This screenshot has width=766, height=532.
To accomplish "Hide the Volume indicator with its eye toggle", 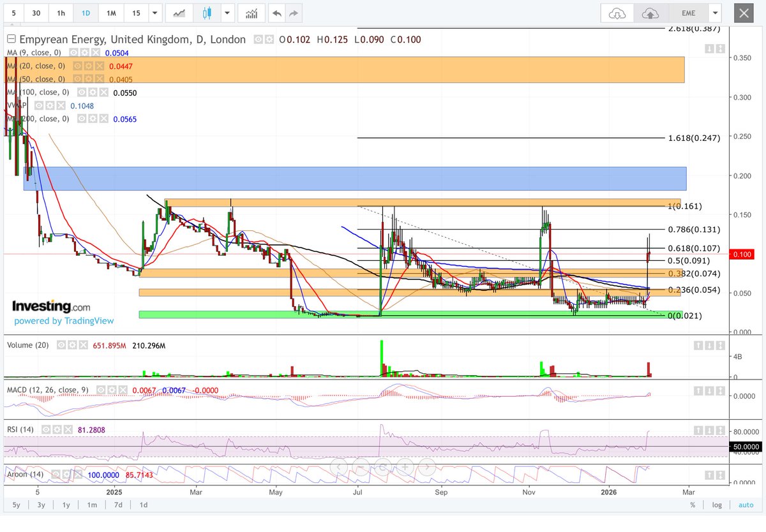I will [x=61, y=344].
